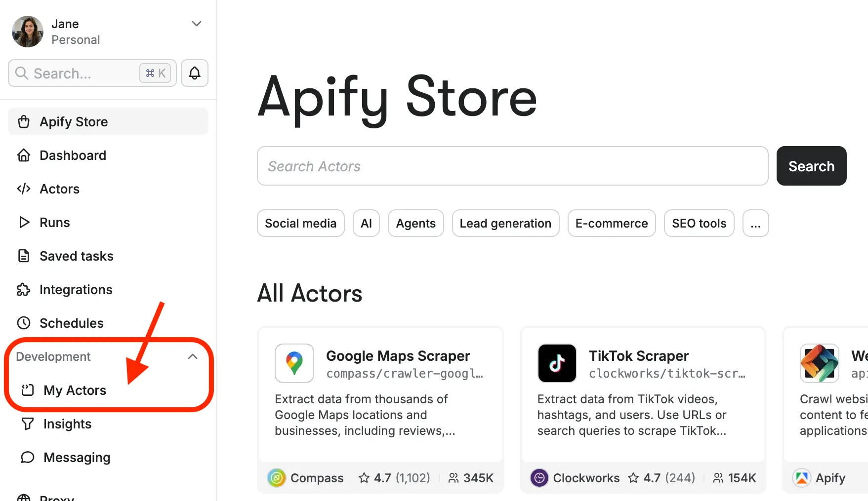The width and height of the screenshot is (868, 501).
Task: Filter by E-commerce category chip
Action: (612, 223)
